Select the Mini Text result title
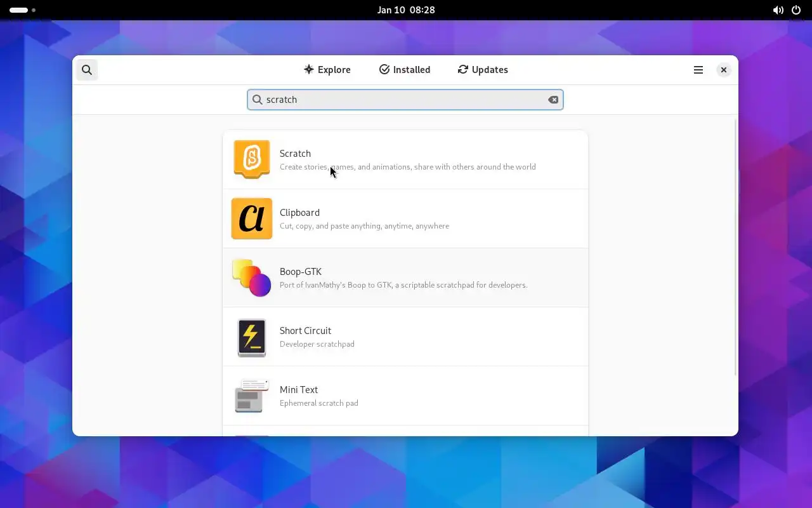Screen dimensions: 812x508 pyautogui.click(x=299, y=390)
